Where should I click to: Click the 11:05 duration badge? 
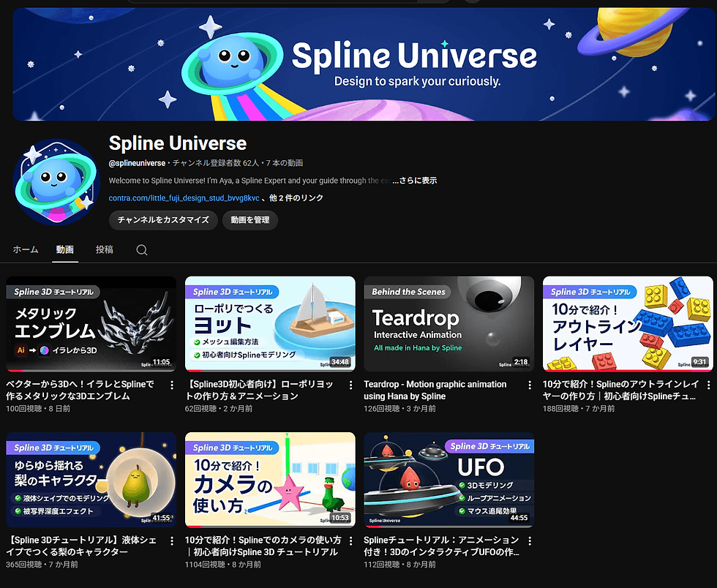[x=161, y=362]
